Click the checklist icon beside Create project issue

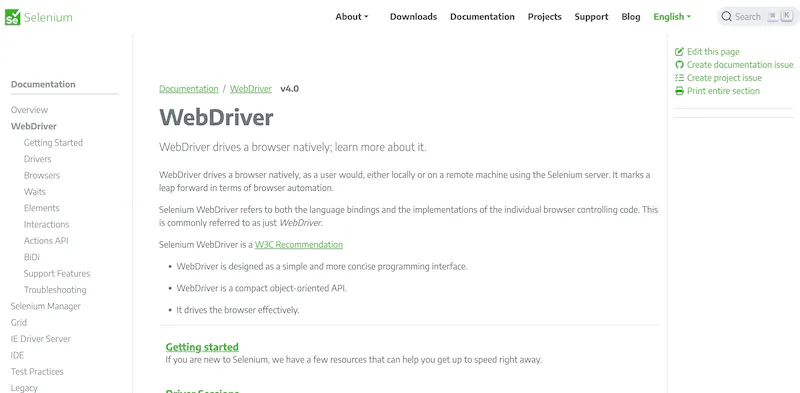click(679, 78)
